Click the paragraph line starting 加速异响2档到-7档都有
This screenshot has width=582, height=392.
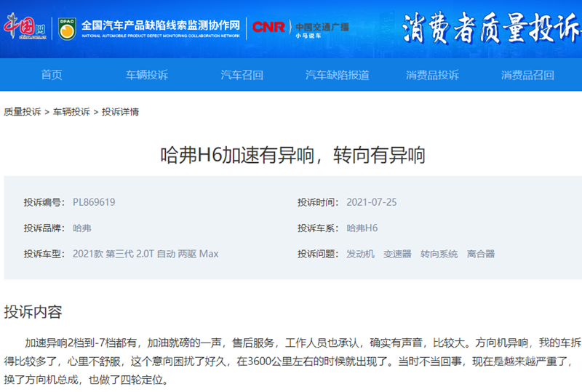click(303, 343)
